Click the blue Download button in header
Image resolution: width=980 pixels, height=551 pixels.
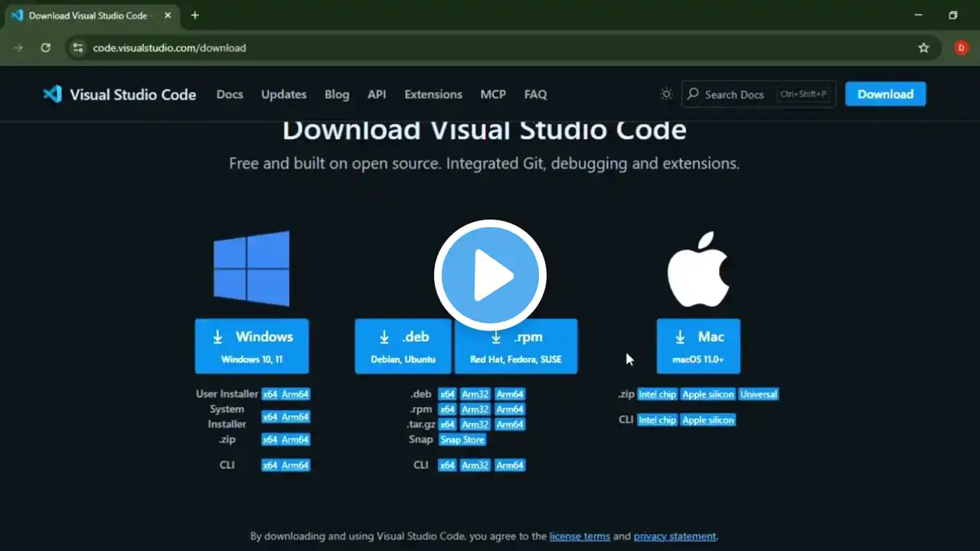click(885, 94)
